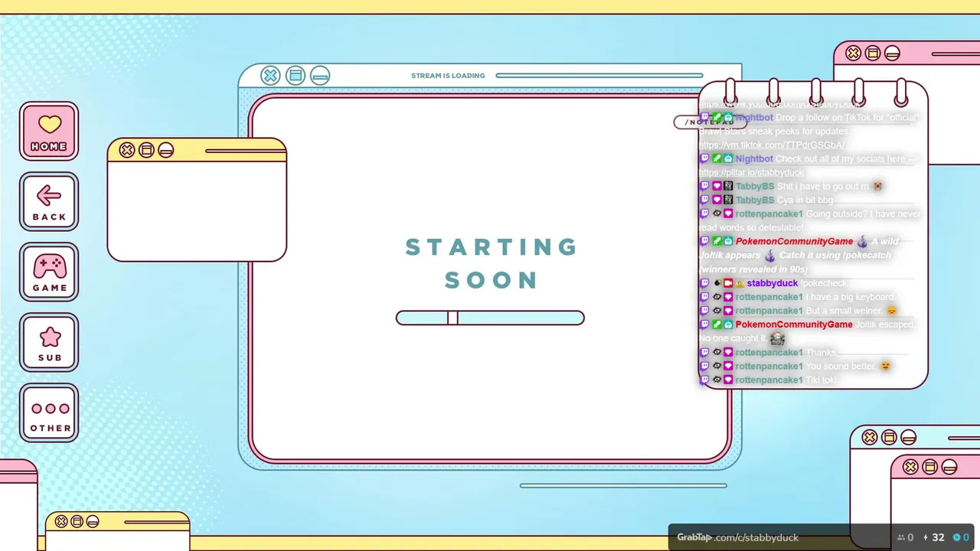Close the pink window above the viewer counters
Image resolution: width=980 pixels, height=551 pixels.
[910, 467]
